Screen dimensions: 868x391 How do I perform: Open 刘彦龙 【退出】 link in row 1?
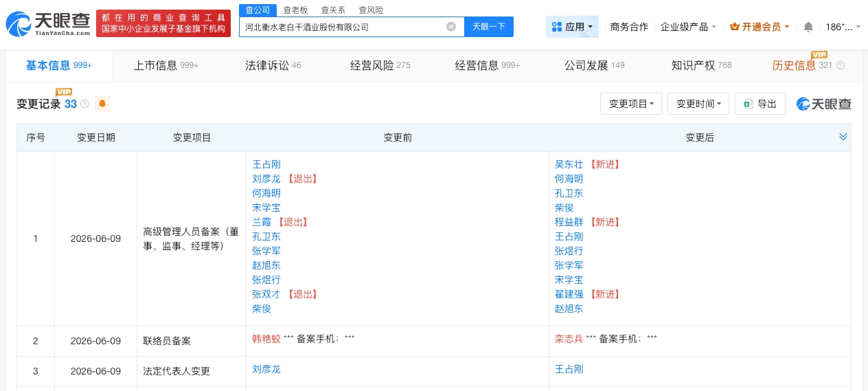tap(266, 179)
